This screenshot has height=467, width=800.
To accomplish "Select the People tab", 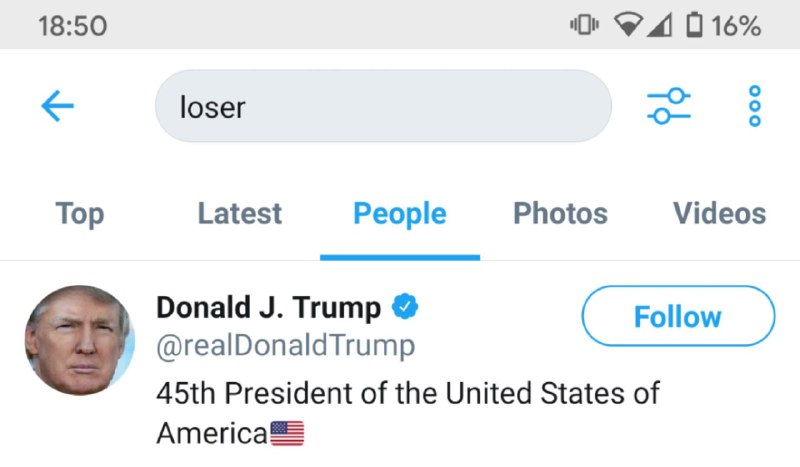I will click(400, 213).
